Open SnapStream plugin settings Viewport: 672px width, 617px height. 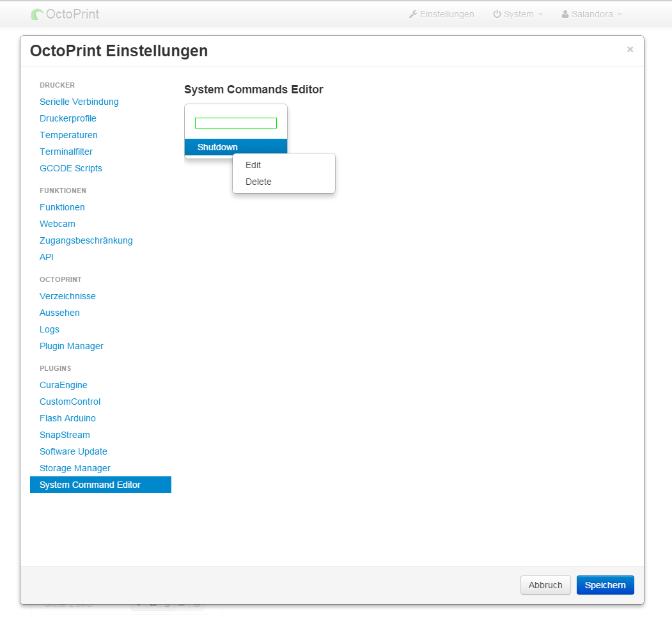[65, 435]
